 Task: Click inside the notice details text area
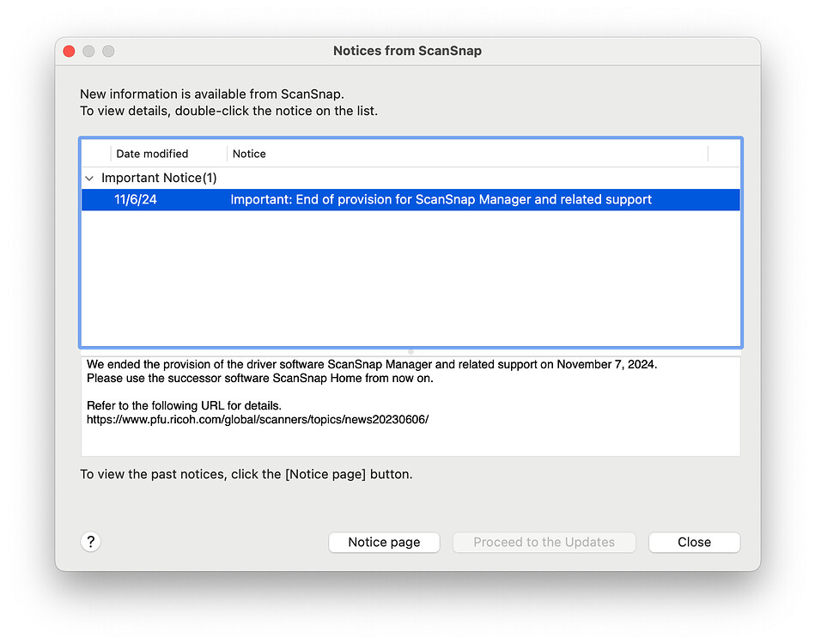coord(411,404)
